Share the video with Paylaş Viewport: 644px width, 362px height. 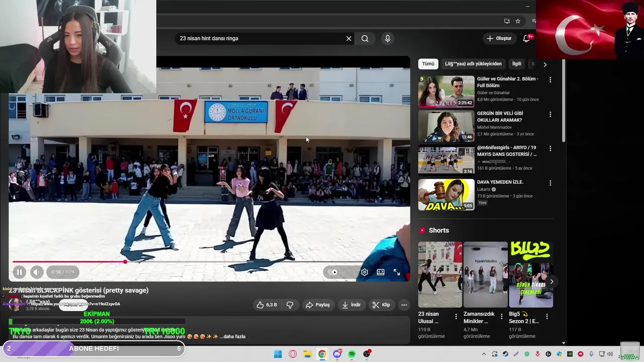(317, 305)
